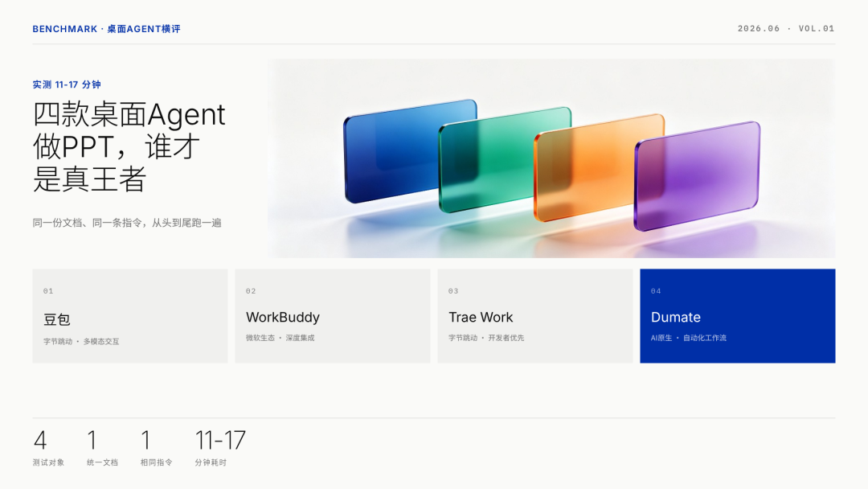Click the 分钟耗时 label

pos(211,462)
